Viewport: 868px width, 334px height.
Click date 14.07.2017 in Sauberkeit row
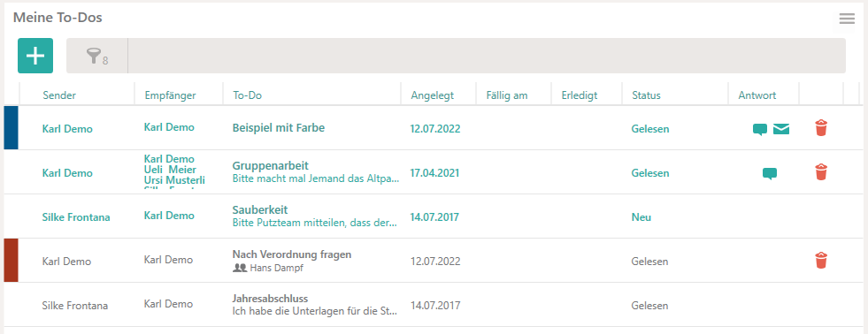[x=434, y=217]
